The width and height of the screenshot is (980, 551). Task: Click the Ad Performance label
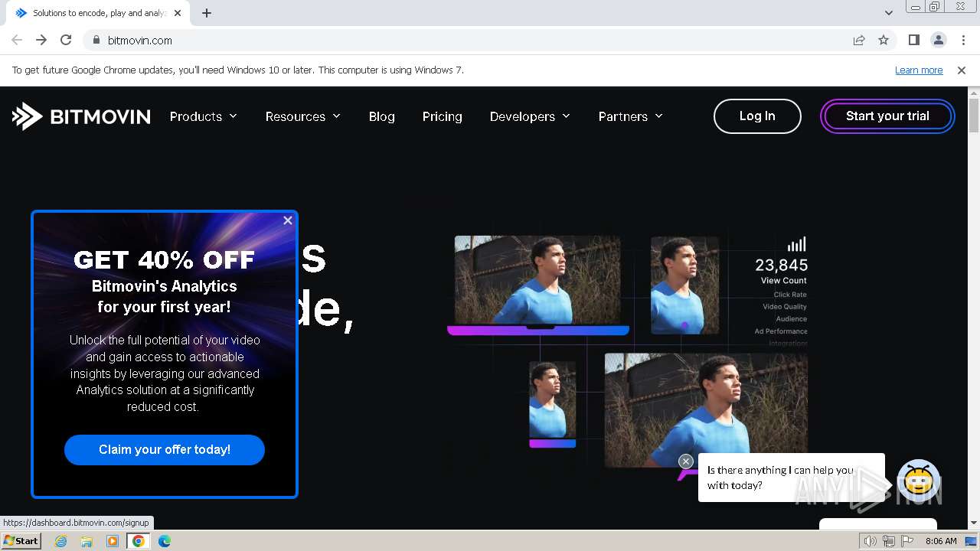781,331
